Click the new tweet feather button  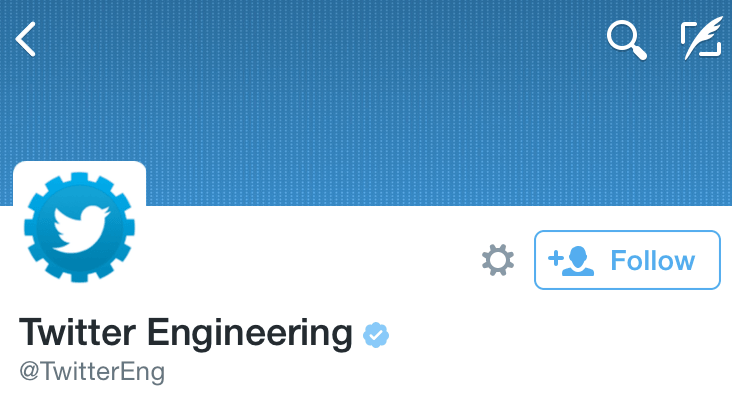tap(702, 38)
